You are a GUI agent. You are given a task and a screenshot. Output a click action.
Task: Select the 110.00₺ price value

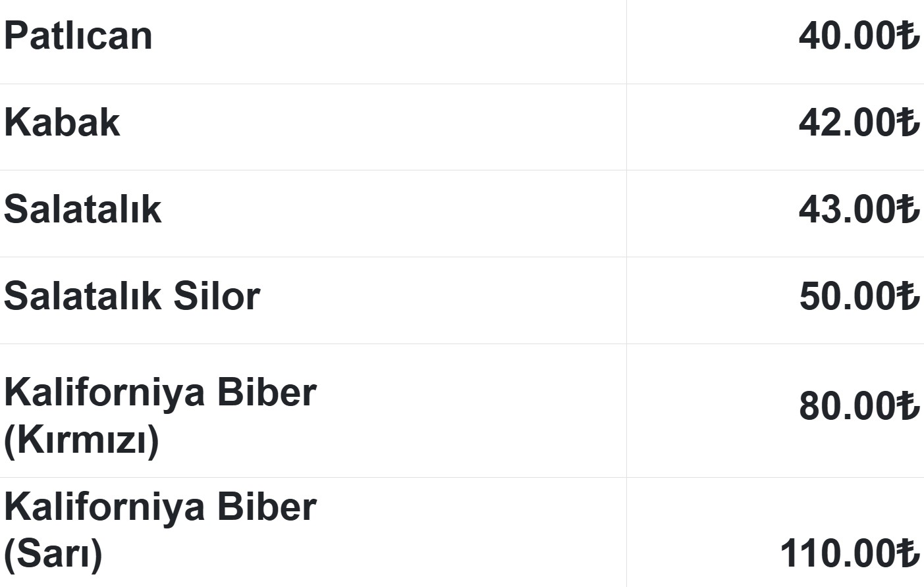click(849, 553)
